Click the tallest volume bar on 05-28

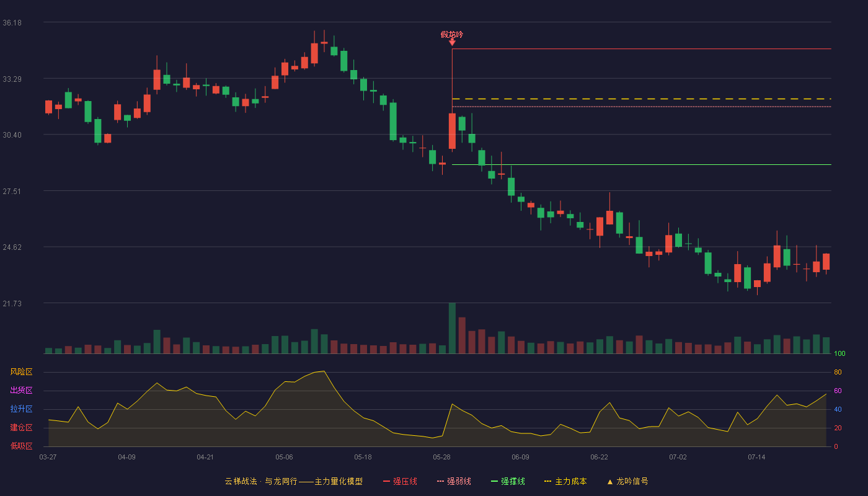(452, 328)
